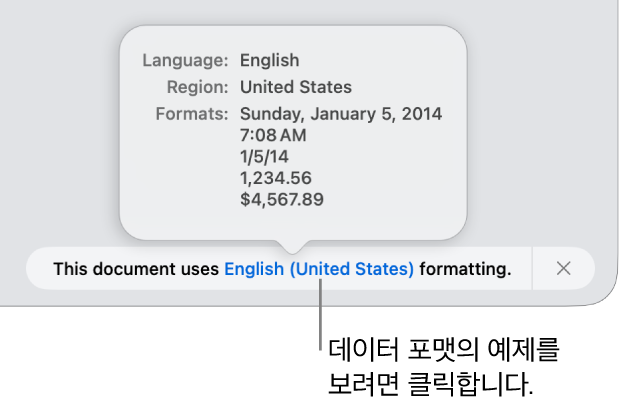Click the 1,234.56 number format example
Image resolution: width=619 pixels, height=406 pixels.
click(x=276, y=178)
